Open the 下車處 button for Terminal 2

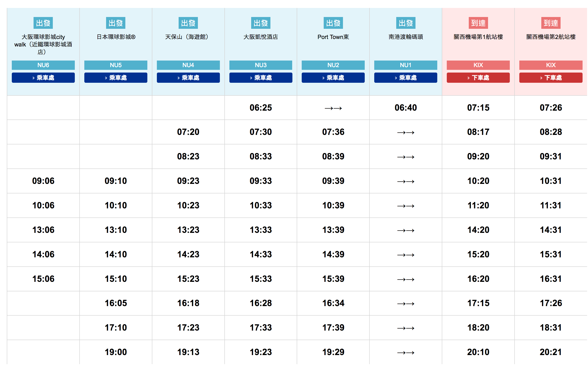point(551,78)
